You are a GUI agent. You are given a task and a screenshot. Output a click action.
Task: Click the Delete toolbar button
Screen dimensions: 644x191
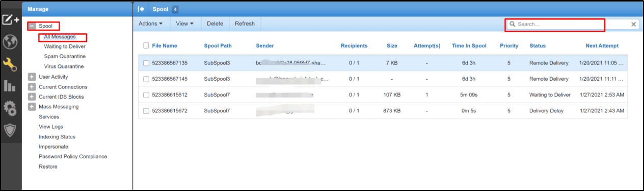pyautogui.click(x=215, y=23)
